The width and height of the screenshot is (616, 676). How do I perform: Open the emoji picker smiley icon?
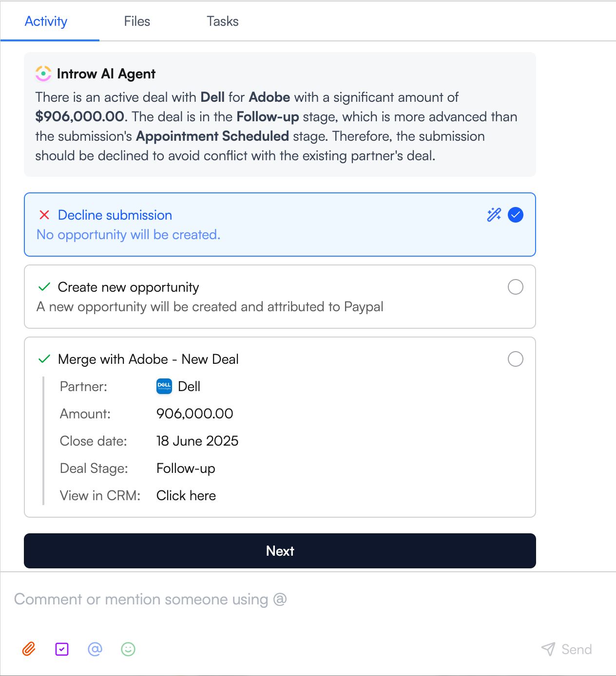[128, 649]
